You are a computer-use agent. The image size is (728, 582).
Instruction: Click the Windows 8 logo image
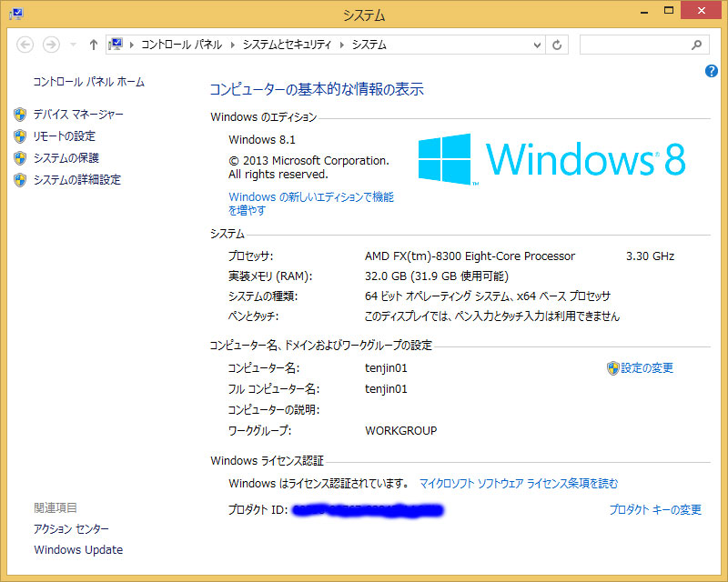(551, 159)
